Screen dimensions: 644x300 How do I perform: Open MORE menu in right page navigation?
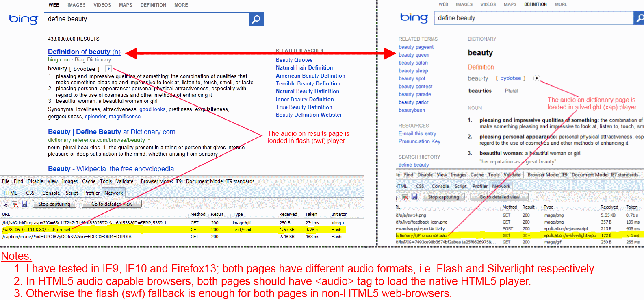point(561,4)
